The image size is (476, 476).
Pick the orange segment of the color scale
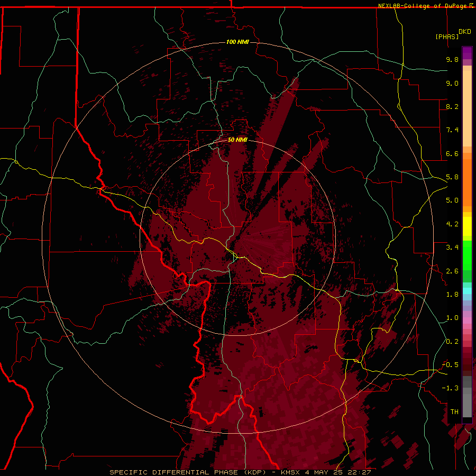click(x=467, y=182)
